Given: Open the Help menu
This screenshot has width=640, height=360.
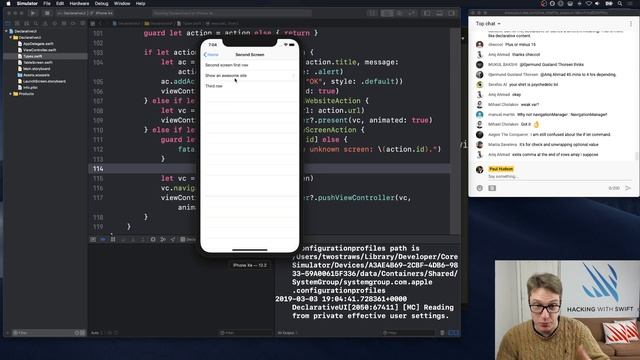Looking at the screenshot, I should click(140, 3).
